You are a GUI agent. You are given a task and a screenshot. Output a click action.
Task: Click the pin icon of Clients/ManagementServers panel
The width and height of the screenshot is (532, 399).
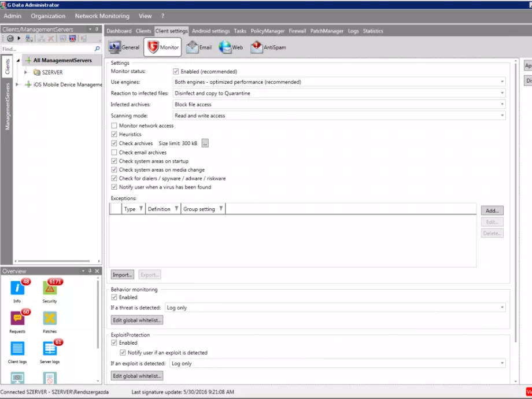pos(97,29)
